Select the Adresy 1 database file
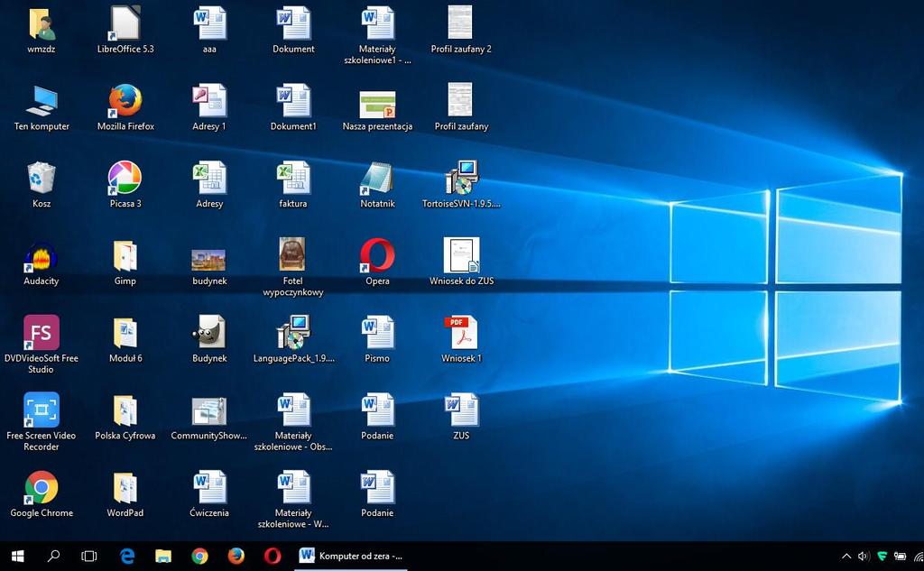 pos(209,101)
